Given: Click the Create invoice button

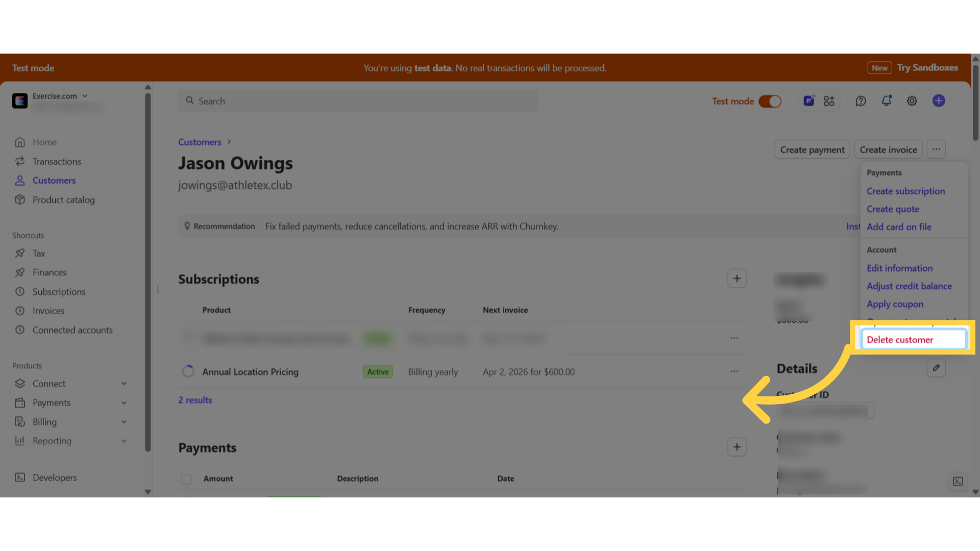Looking at the screenshot, I should pos(888,149).
